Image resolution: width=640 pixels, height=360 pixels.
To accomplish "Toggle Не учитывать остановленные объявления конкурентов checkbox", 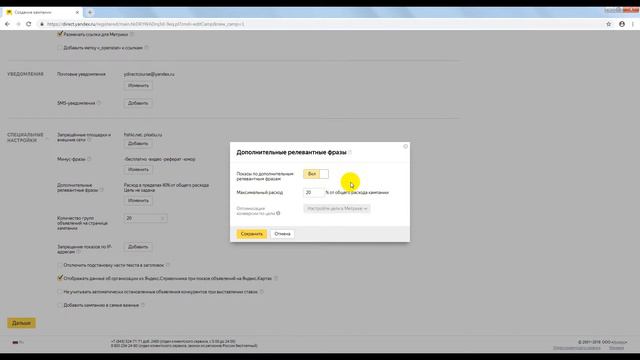I will (60, 292).
